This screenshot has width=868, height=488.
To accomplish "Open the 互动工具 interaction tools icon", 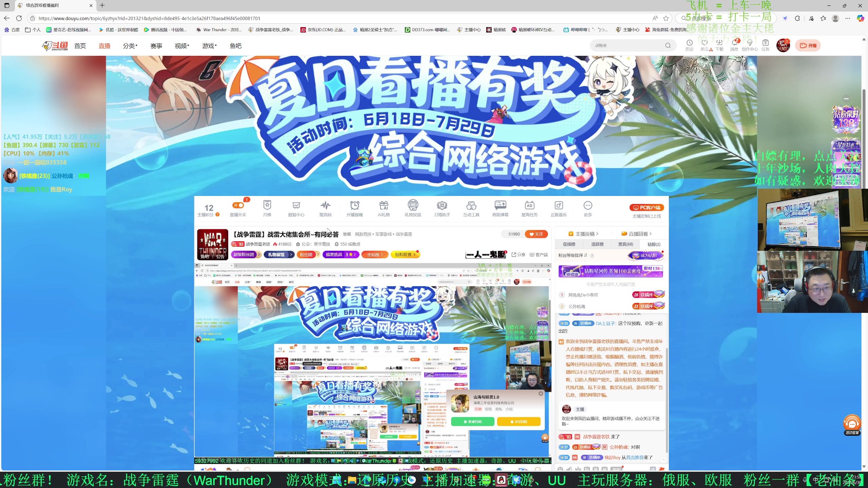I will click(x=471, y=208).
